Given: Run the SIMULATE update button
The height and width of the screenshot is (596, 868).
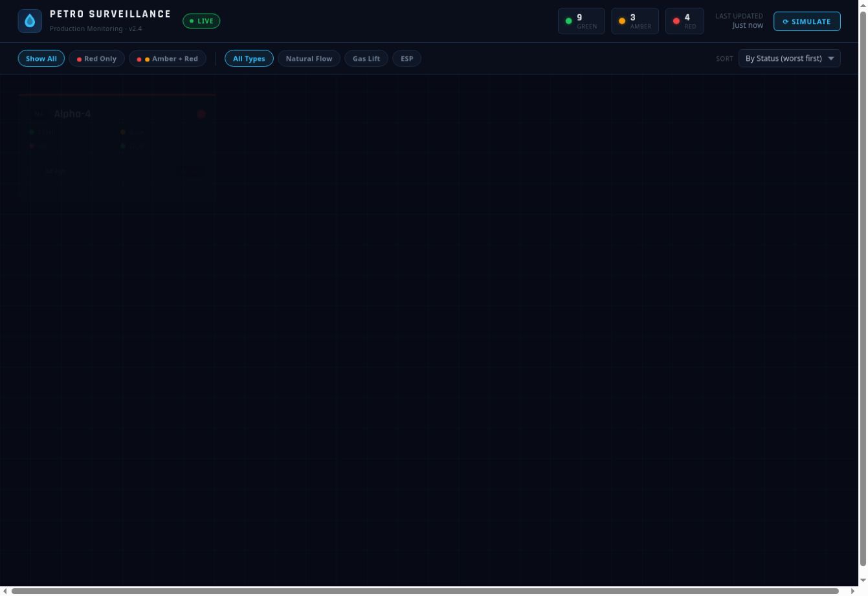Looking at the screenshot, I should [x=807, y=21].
